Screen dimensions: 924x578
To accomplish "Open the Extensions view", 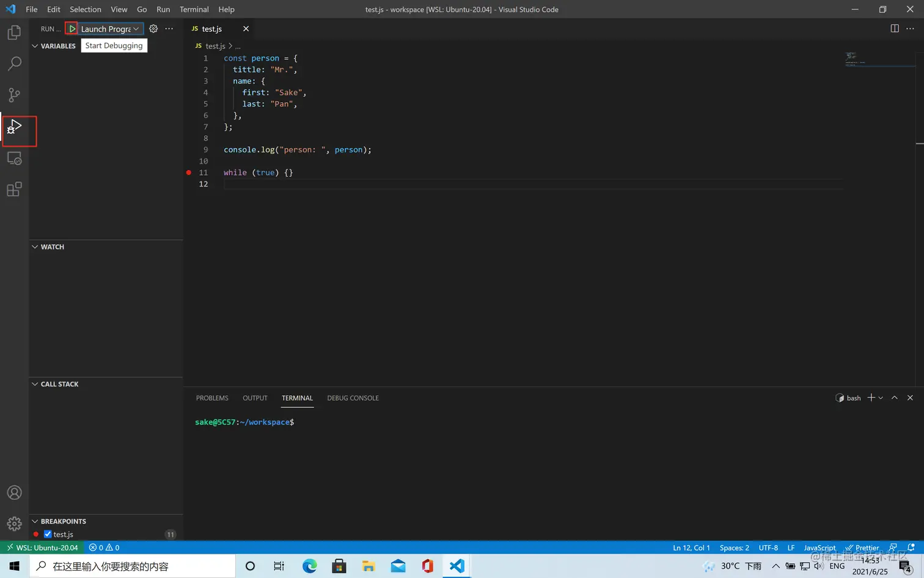I will click(14, 190).
